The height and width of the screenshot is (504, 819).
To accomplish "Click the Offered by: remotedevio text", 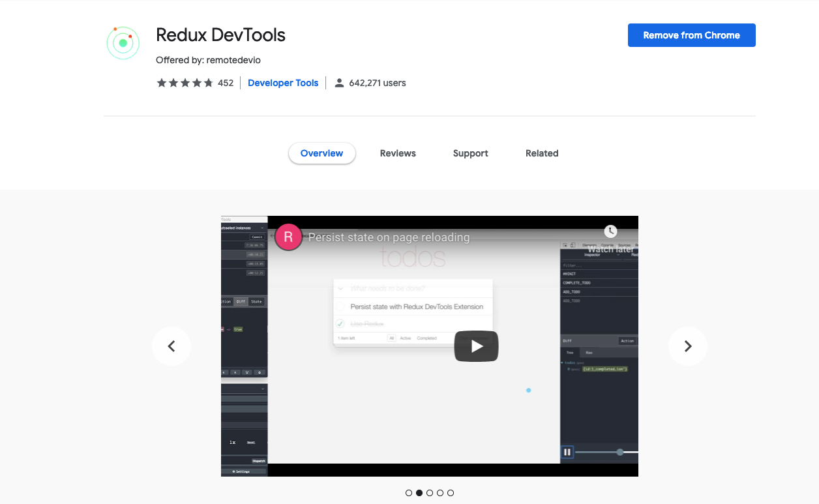I will (208, 60).
